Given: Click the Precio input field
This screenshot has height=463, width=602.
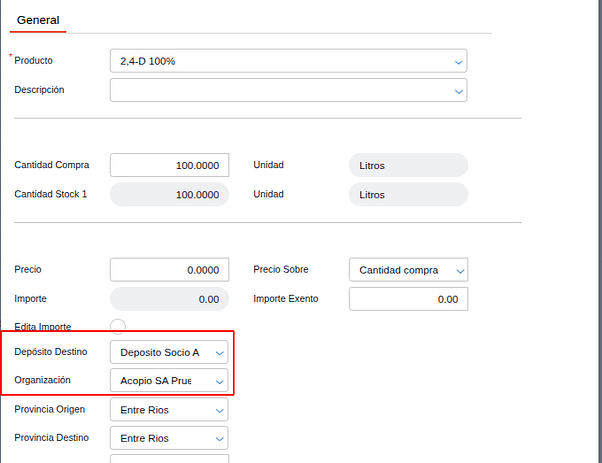Looking at the screenshot, I should [x=169, y=270].
